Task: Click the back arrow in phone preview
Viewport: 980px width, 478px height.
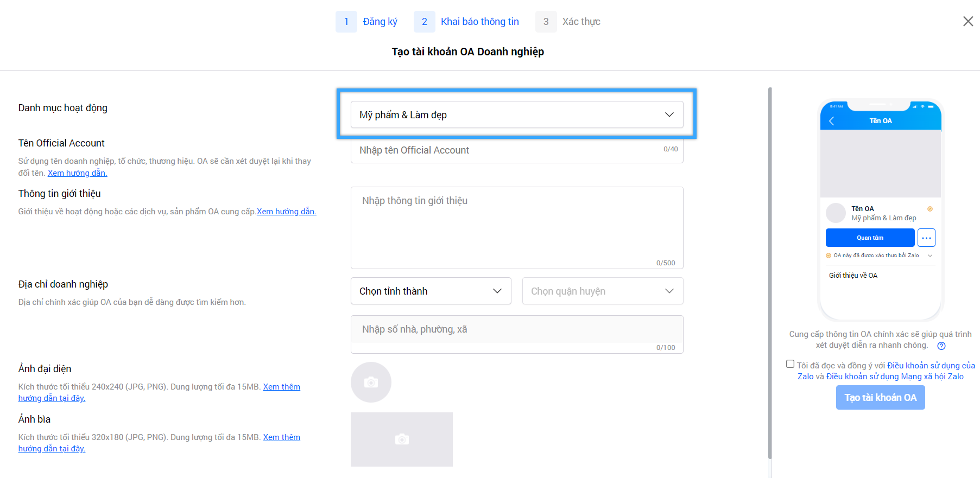Action: pos(832,121)
